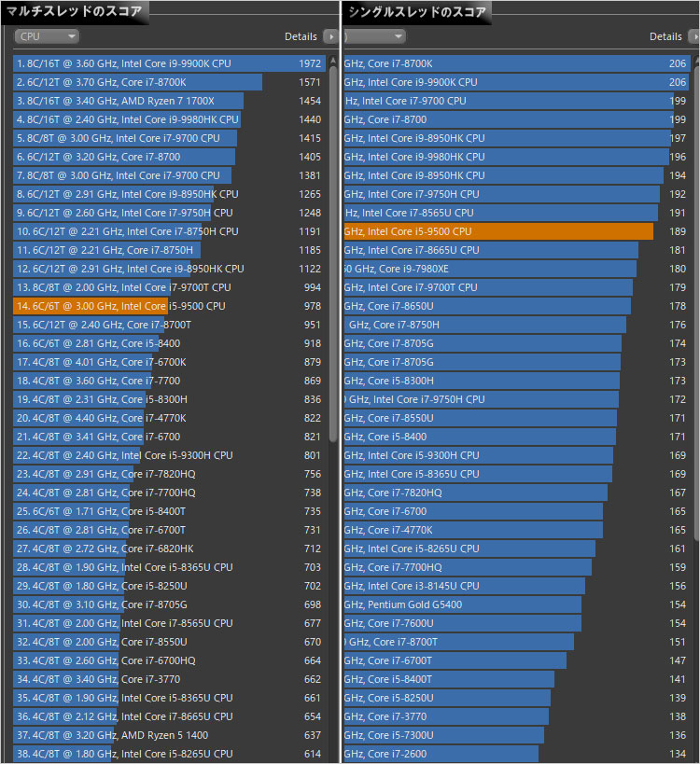This screenshot has height=764, width=700.
Task: Open the cut-off dropdown in single-thread panel
Action: click(x=375, y=36)
